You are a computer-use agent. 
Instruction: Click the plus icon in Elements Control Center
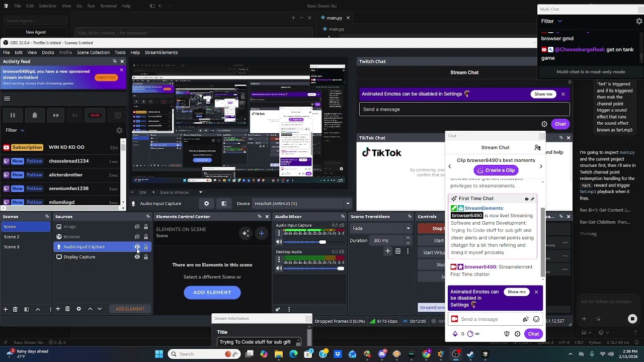[x=262, y=233]
